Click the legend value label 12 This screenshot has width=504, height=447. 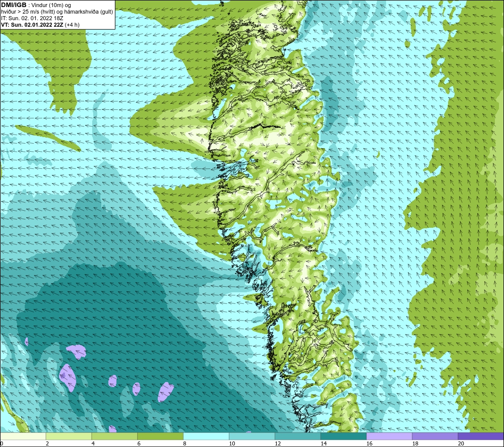point(278,443)
